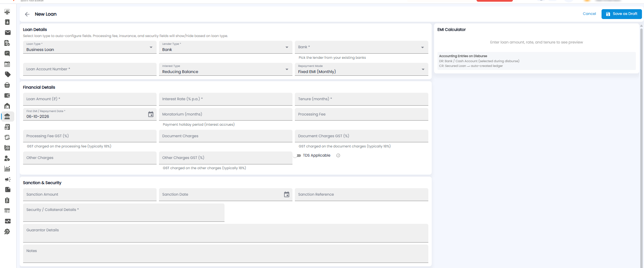Open the clipboard sidebar icon
Image resolution: width=644 pixels, height=268 pixels.
click(7, 200)
